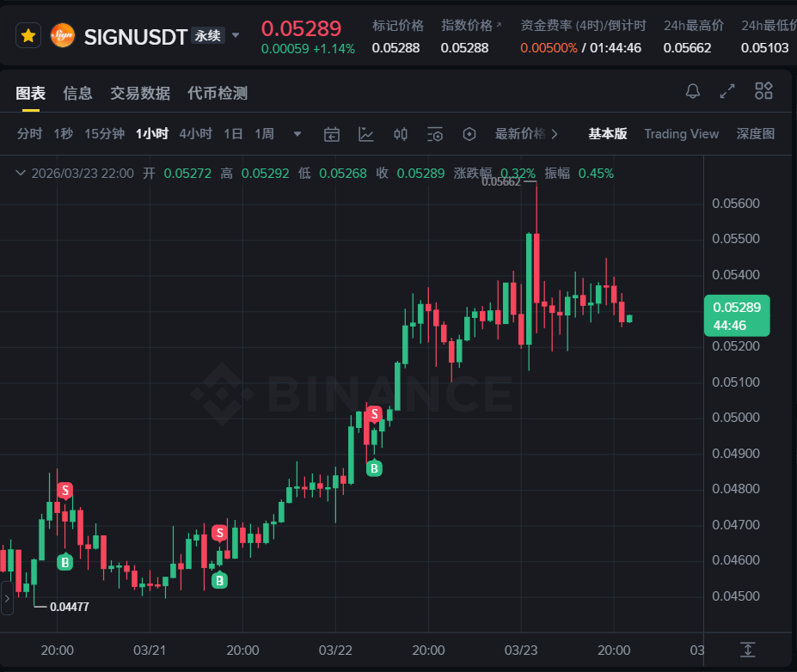Open the 信息 tab
This screenshot has height=672, width=797.
point(77,93)
